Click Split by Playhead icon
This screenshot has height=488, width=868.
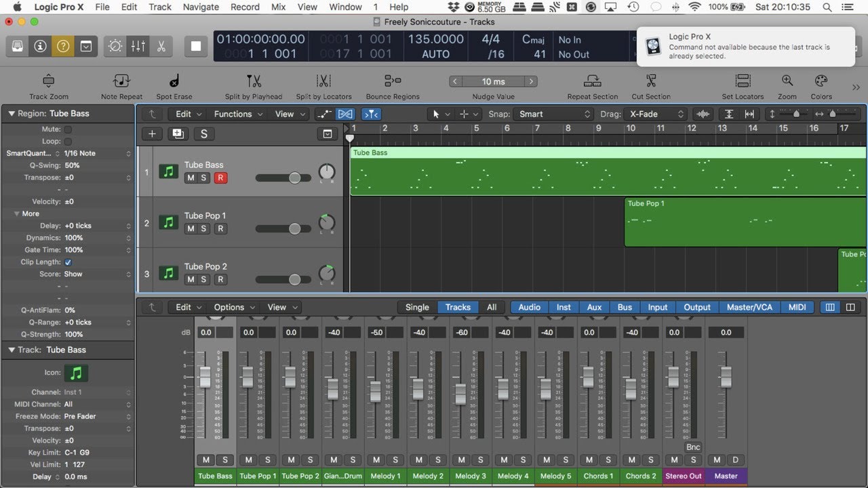click(x=254, y=81)
